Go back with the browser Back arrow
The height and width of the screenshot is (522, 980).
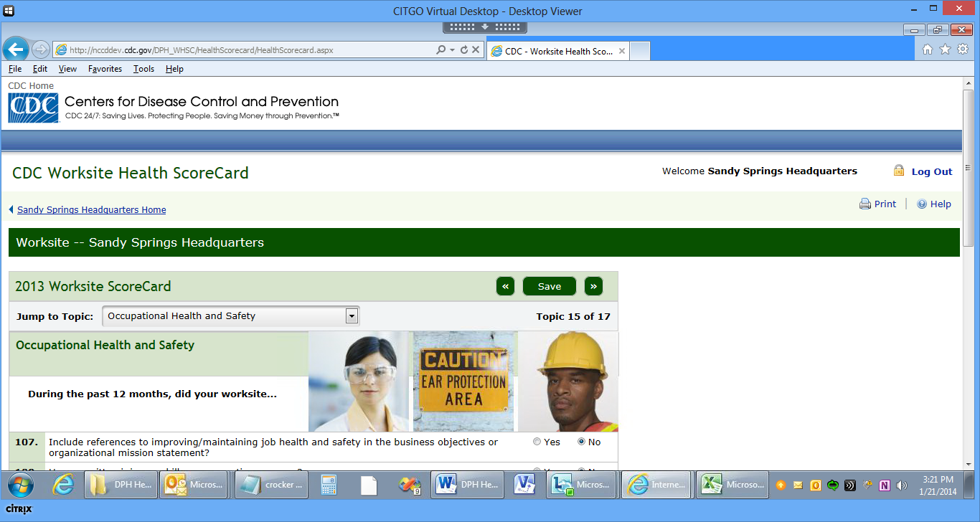pos(16,49)
